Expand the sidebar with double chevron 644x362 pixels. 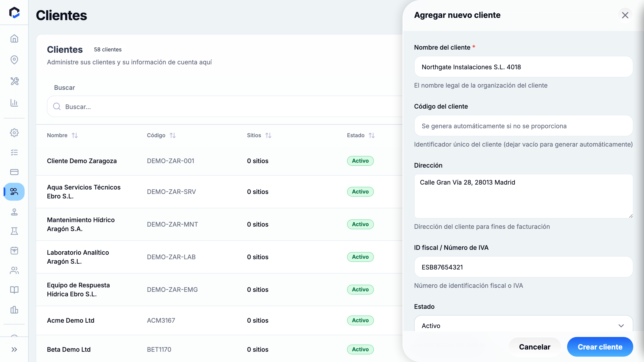pyautogui.click(x=14, y=349)
